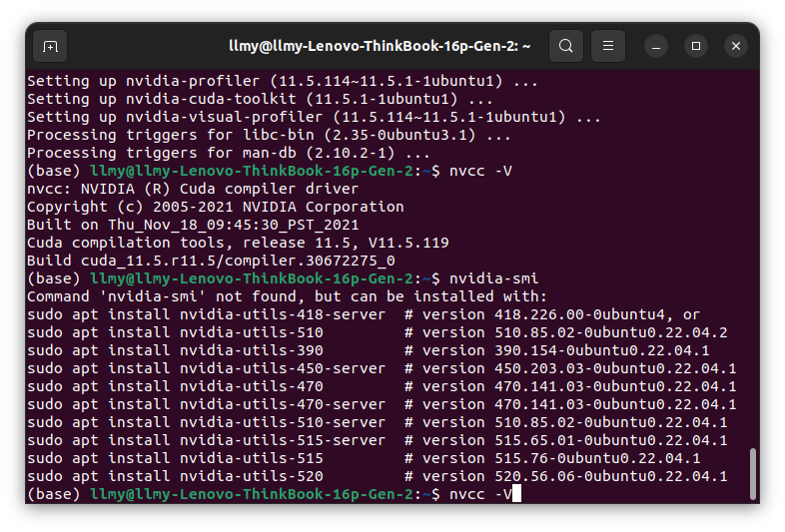
Task: Click the 'Processing triggers for man-db' line
Action: tap(229, 153)
